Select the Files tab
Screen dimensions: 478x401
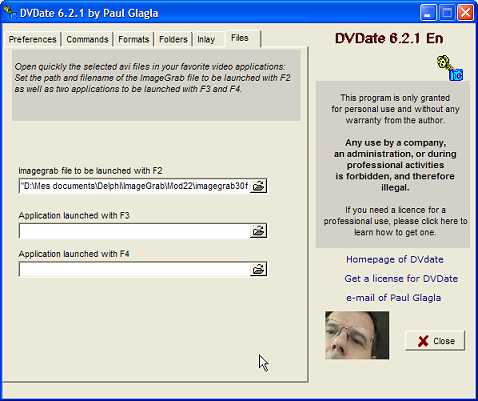240,38
